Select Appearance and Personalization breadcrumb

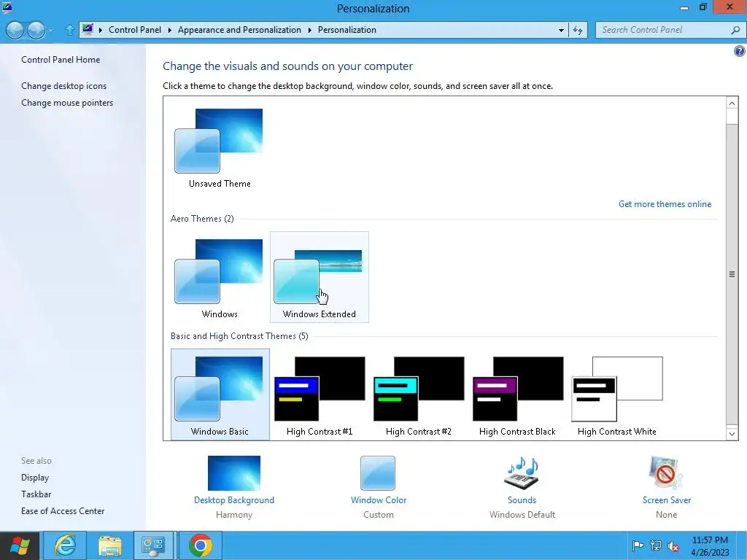pos(239,29)
